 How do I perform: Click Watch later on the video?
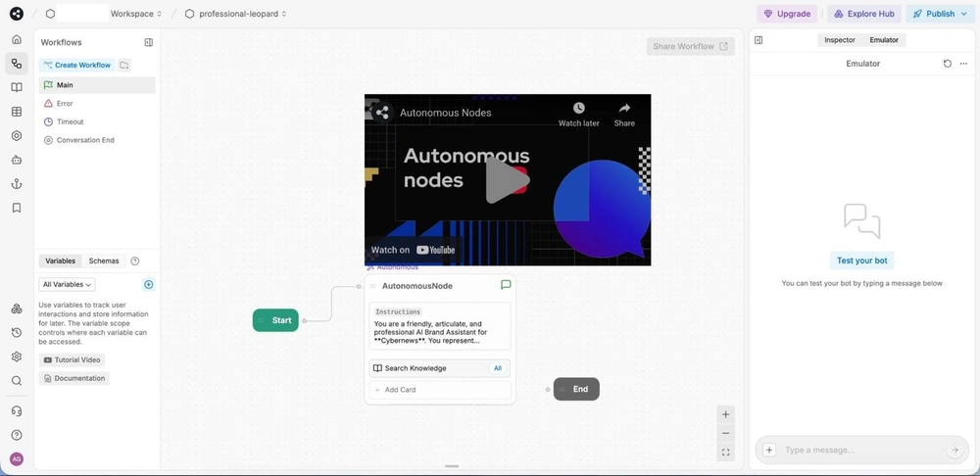[579, 115]
